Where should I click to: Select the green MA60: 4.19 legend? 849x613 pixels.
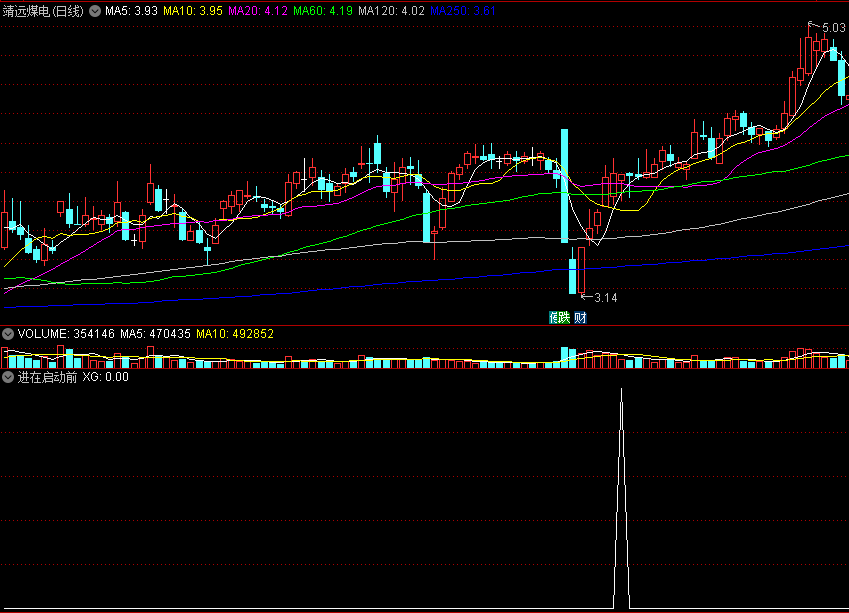pyautogui.click(x=323, y=11)
